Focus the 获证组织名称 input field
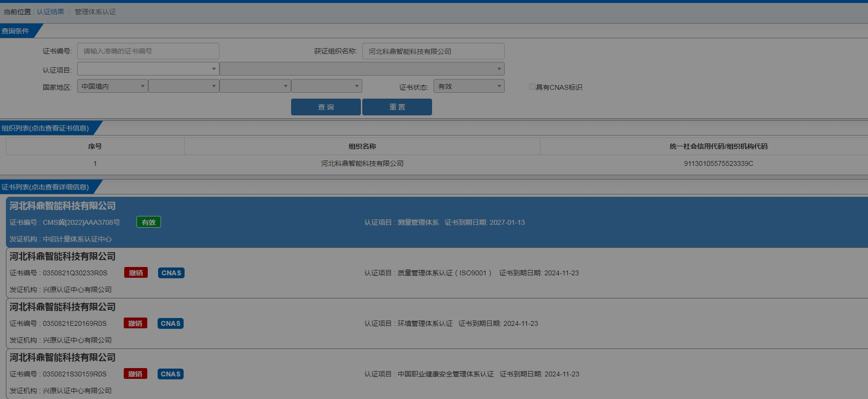The image size is (868, 399). click(434, 51)
